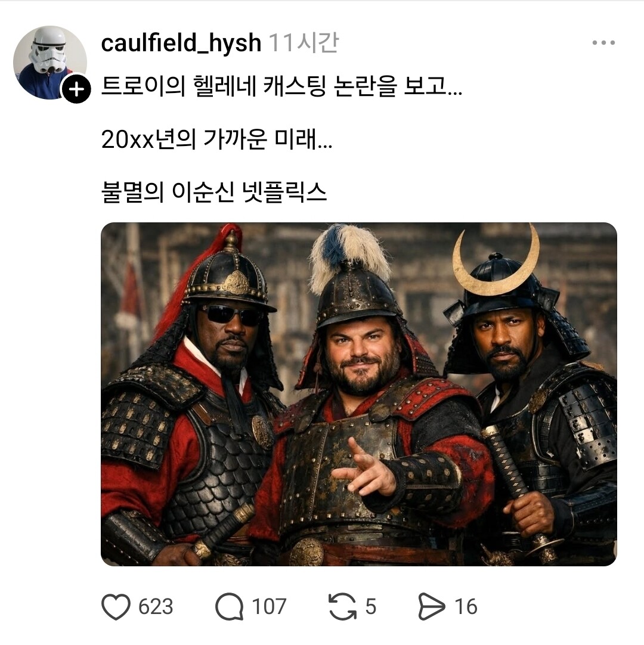644x645 pixels.
Task: Follow user via plus badge on avatar
Action: (x=76, y=89)
